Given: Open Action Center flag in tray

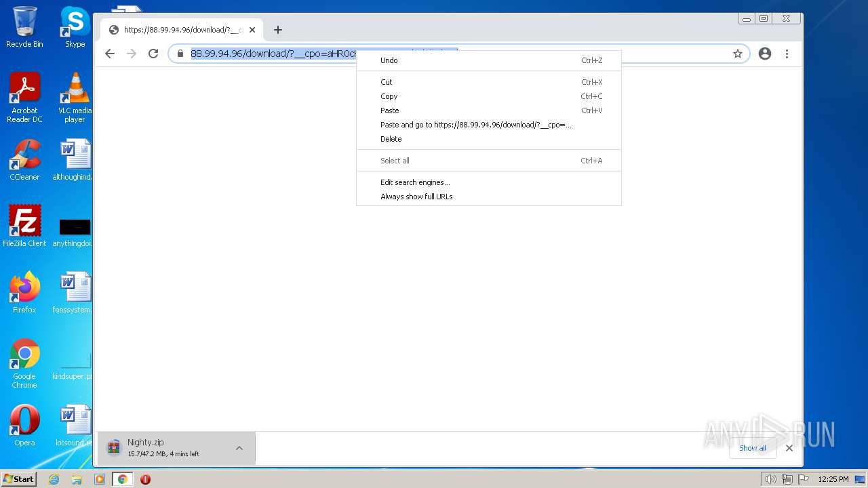Looking at the screenshot, I should [804, 479].
